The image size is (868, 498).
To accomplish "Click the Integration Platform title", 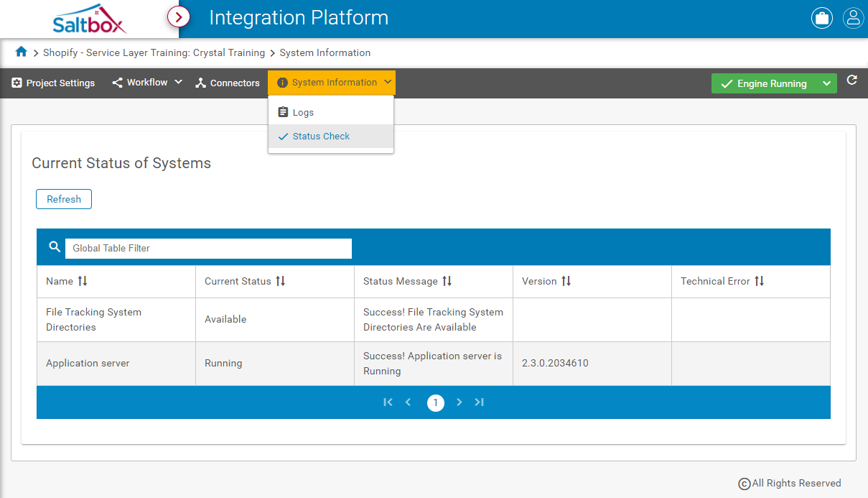I will (299, 17).
